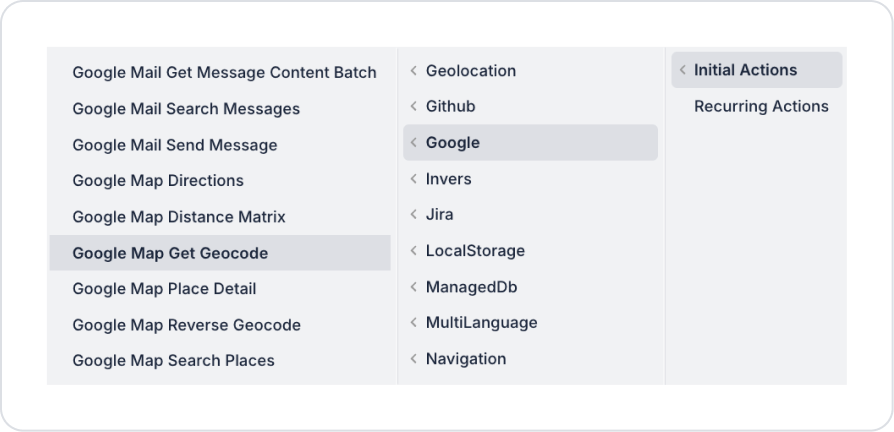Select Google Map Distance Matrix

(x=179, y=217)
